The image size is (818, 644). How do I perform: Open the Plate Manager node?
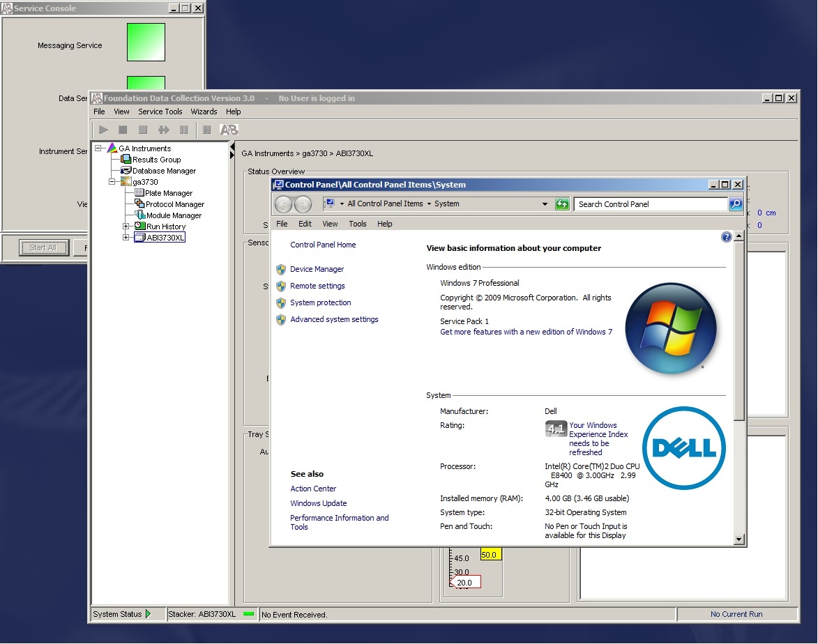(168, 193)
